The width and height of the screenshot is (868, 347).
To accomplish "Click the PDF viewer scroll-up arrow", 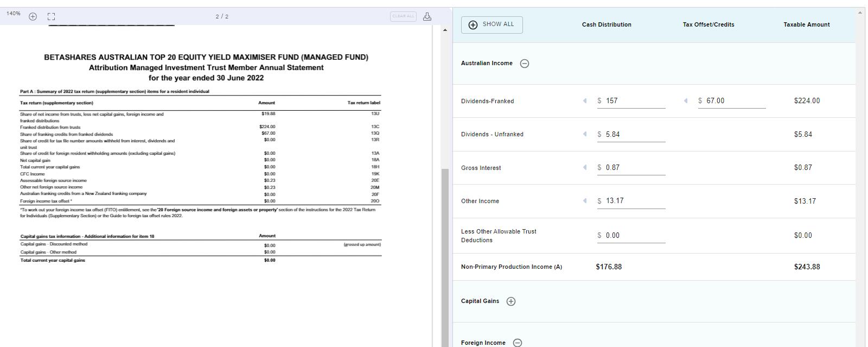I will click(x=445, y=30).
